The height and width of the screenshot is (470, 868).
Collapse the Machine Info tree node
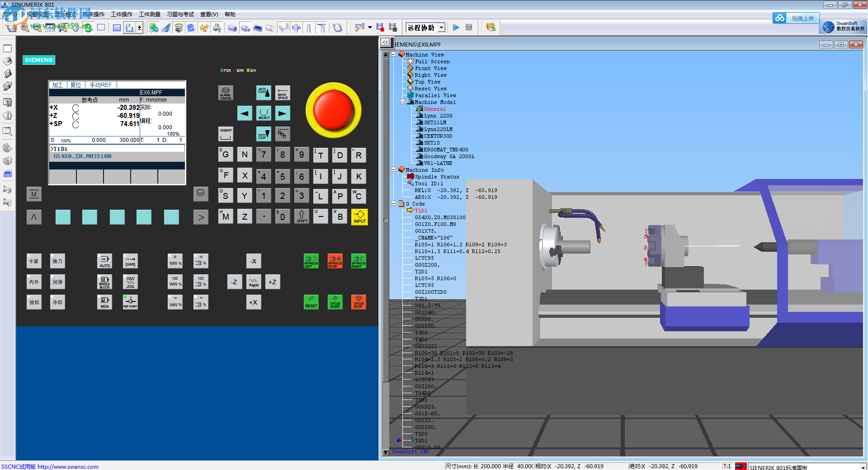[393, 169]
